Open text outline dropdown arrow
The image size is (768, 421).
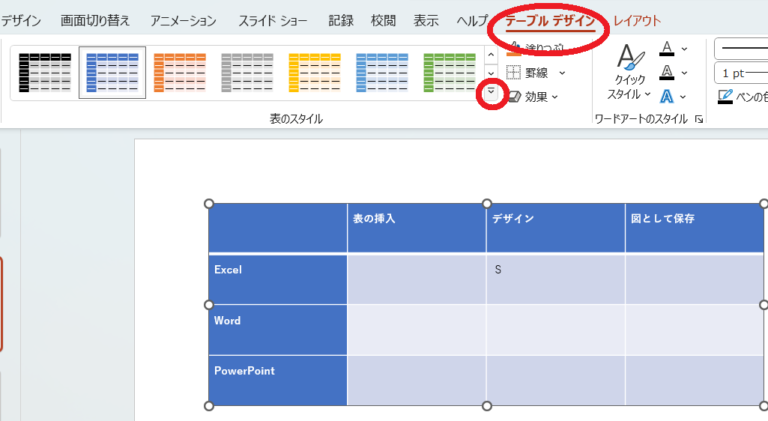(684, 73)
